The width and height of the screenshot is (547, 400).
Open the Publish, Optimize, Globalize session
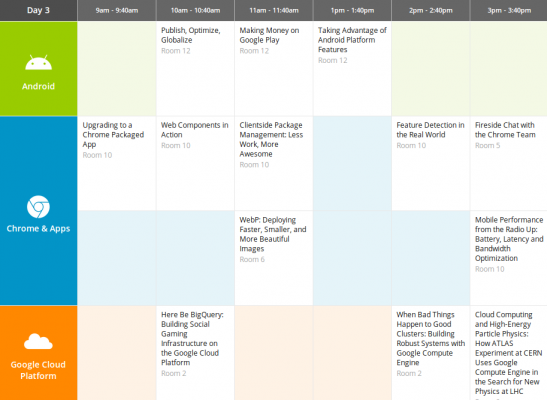195,69
